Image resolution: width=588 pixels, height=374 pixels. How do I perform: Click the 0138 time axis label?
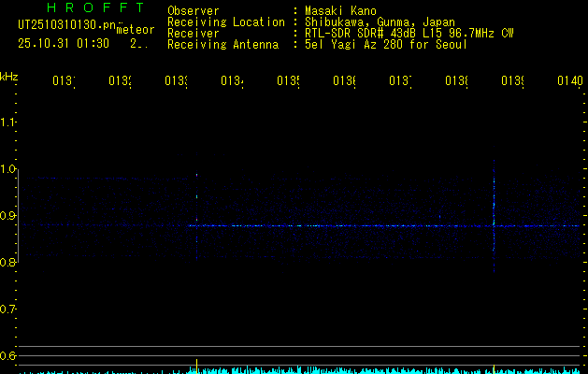456,80
